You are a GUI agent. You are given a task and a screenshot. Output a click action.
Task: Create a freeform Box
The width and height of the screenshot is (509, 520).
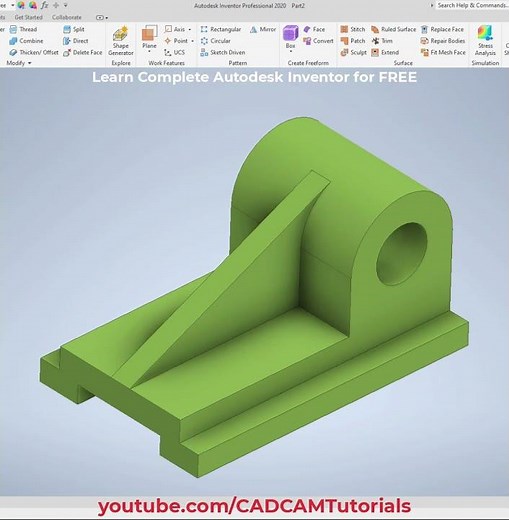[x=290, y=36]
